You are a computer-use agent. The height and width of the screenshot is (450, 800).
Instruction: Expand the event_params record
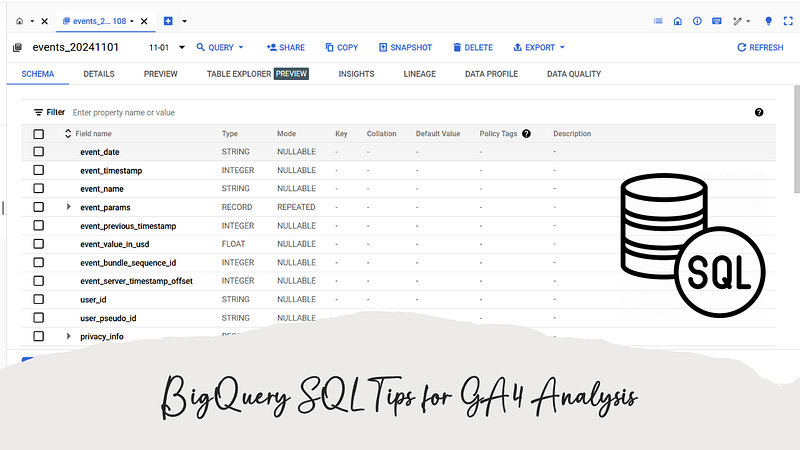tap(68, 207)
